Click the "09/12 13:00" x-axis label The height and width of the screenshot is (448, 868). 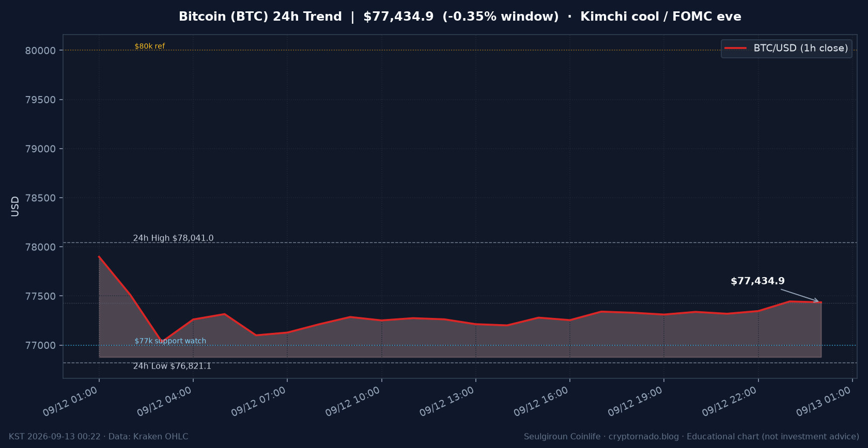point(447,402)
